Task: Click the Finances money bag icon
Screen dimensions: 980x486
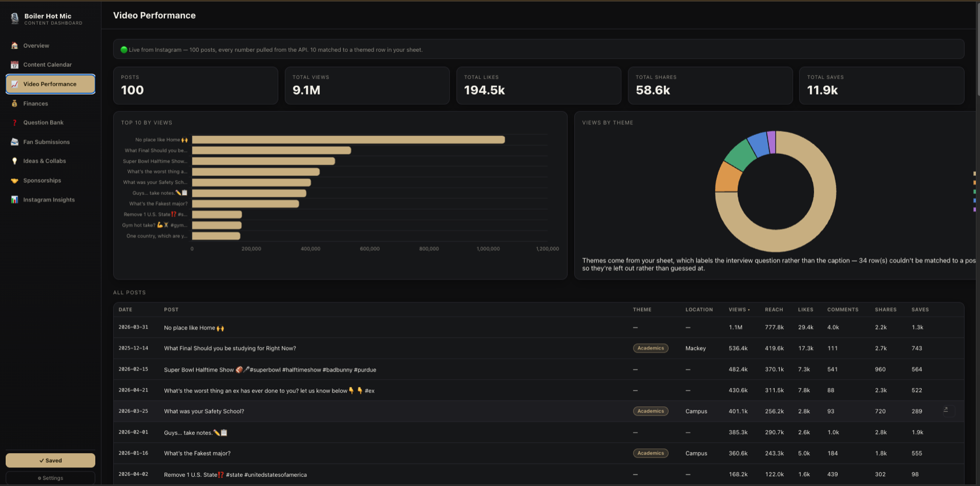Action: 14,104
